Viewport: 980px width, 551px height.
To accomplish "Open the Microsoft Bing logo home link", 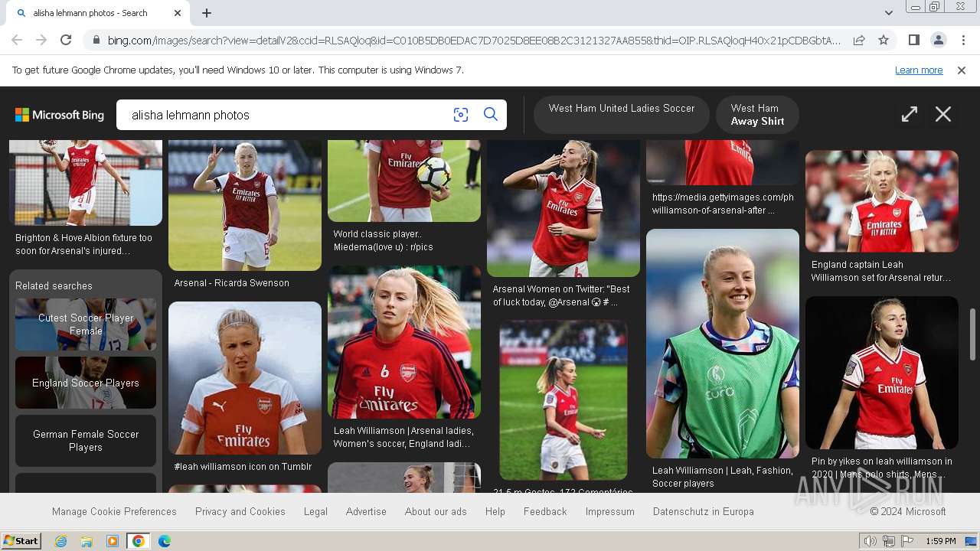I will (x=60, y=115).
